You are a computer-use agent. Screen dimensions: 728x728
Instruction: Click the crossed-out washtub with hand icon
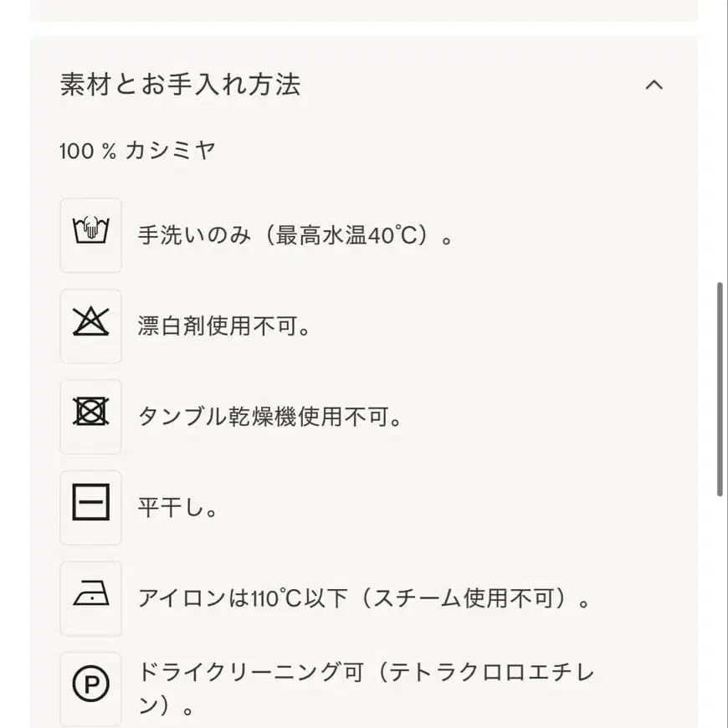[90, 235]
